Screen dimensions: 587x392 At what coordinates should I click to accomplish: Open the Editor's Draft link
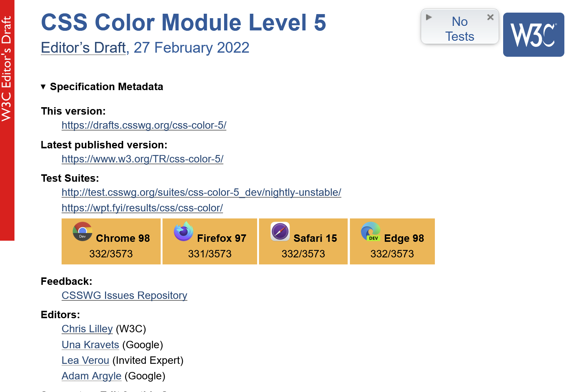[x=83, y=47]
